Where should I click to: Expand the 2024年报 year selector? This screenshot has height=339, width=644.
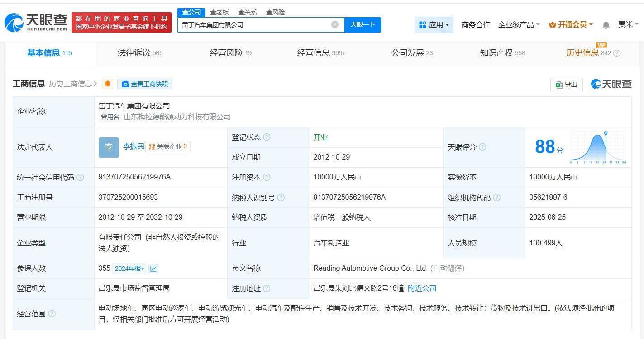[129, 268]
